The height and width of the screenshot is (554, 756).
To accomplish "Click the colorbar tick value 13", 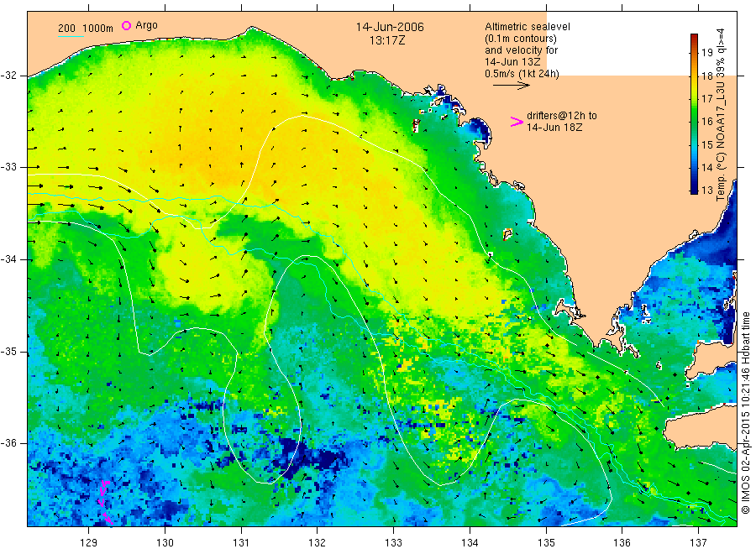I will (x=706, y=190).
